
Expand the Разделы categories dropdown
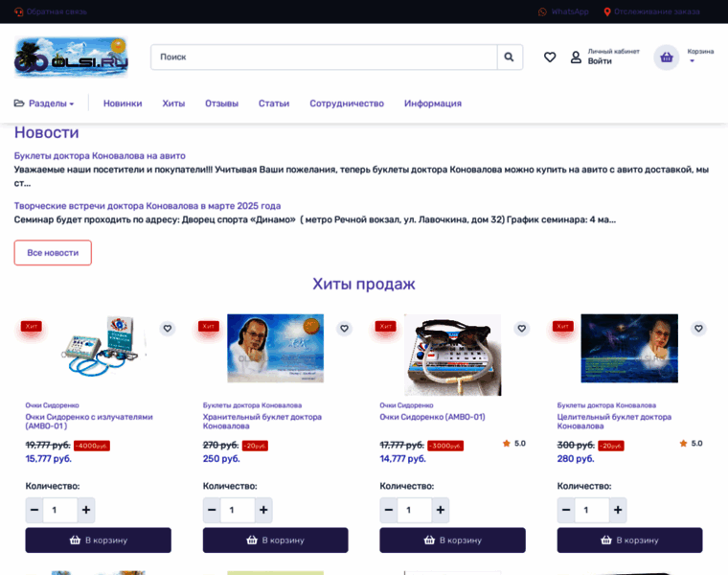44,103
